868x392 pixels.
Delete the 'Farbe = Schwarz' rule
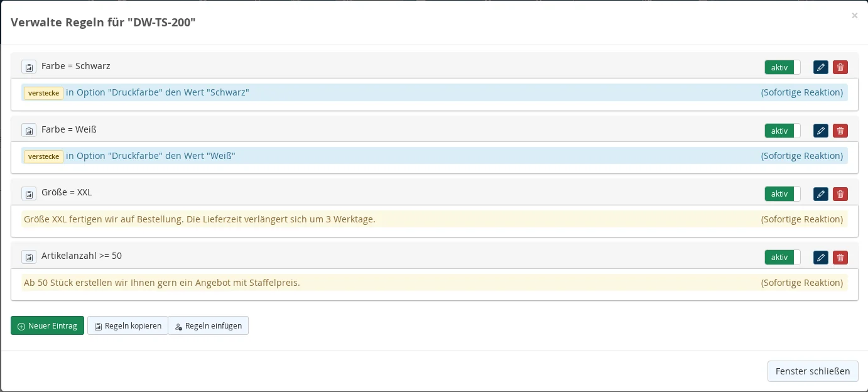(840, 67)
